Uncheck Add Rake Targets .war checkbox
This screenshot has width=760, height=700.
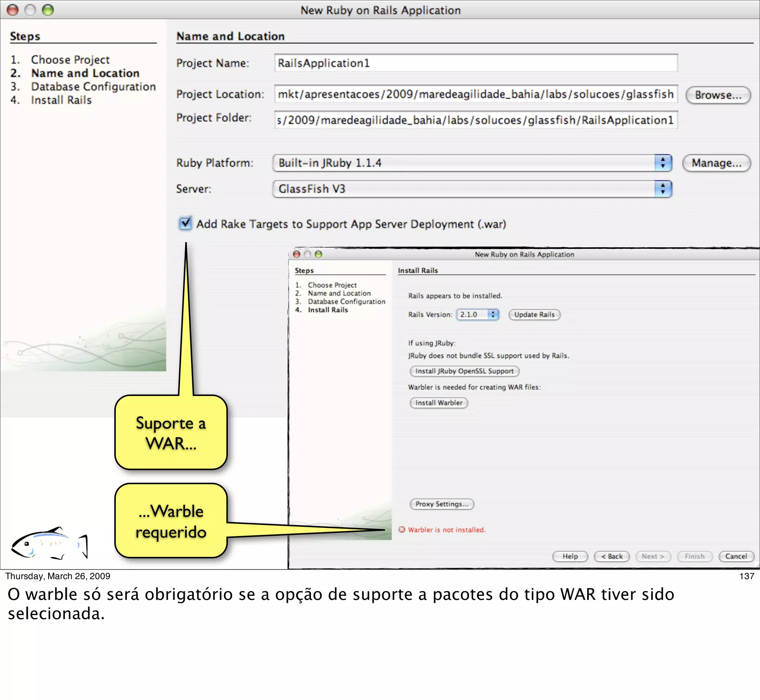(185, 224)
